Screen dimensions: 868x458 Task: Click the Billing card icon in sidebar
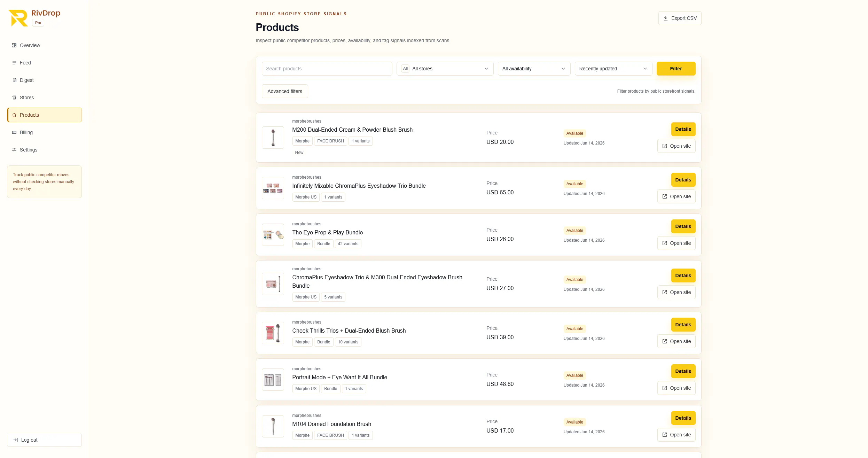(14, 132)
